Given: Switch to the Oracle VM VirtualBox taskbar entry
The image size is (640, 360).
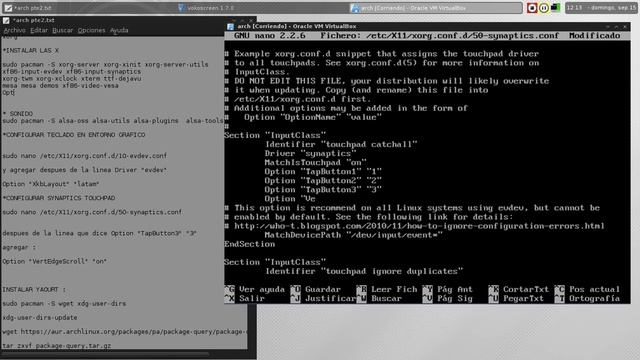Looking at the screenshot, I should tap(436, 8).
